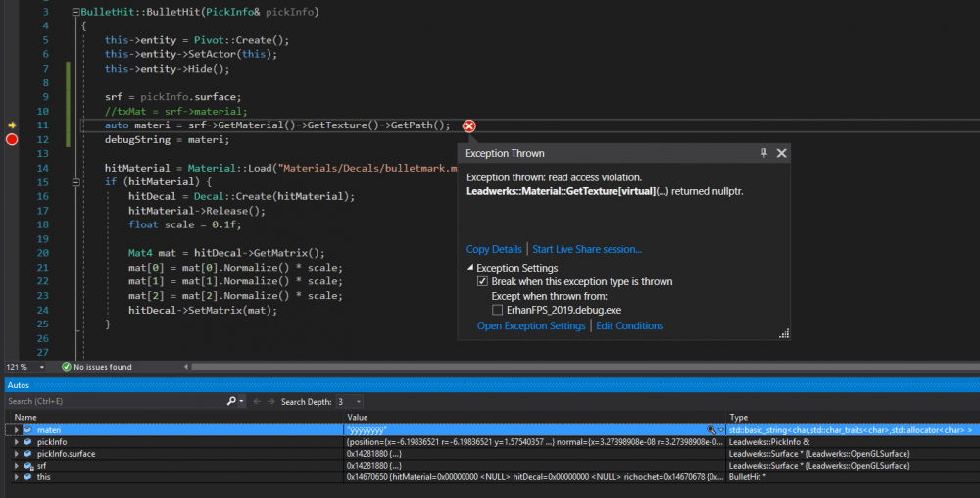
Task: Collapse the Exception Settings section
Action: 469,268
